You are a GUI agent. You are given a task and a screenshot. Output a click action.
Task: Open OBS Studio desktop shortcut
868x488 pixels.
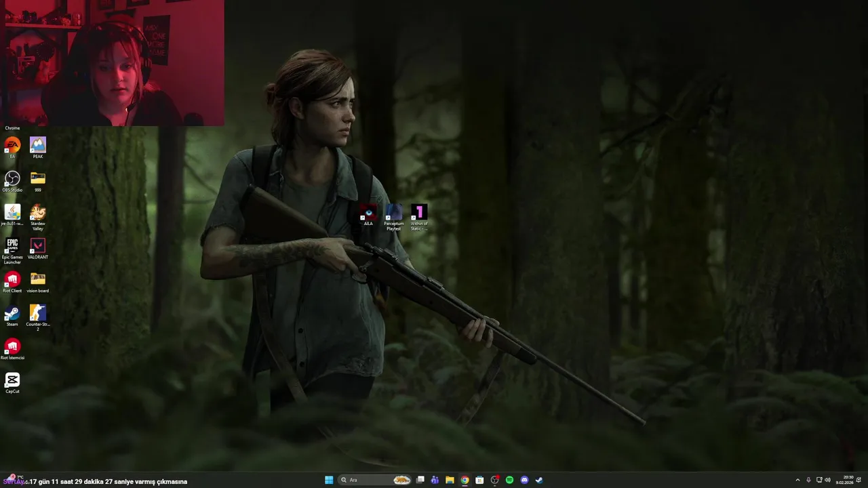coord(12,181)
